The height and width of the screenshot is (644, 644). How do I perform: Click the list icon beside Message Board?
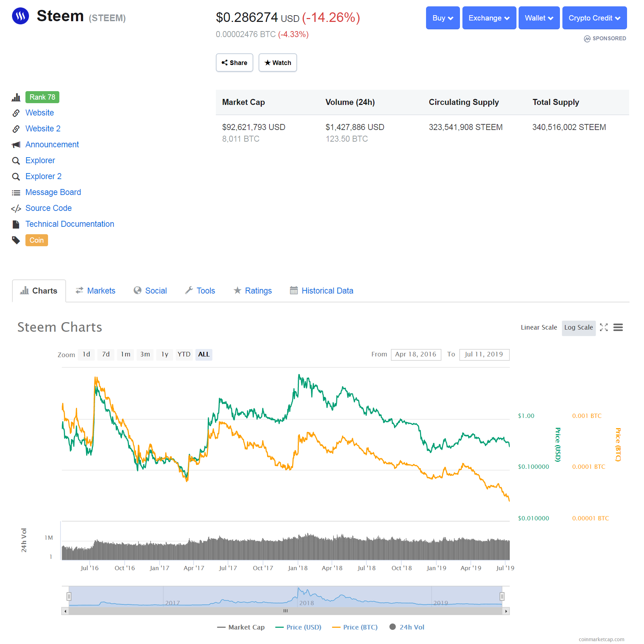[16, 193]
